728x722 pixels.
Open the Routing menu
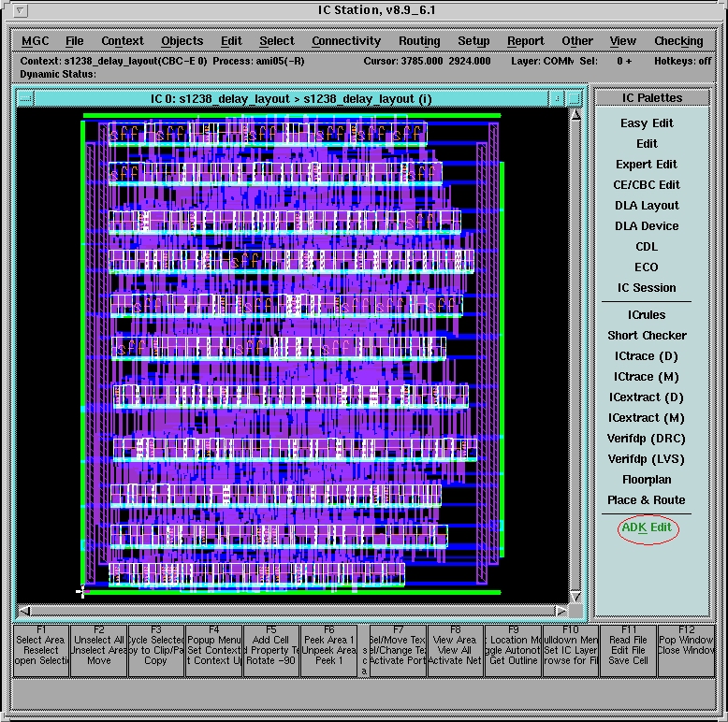[x=419, y=41]
